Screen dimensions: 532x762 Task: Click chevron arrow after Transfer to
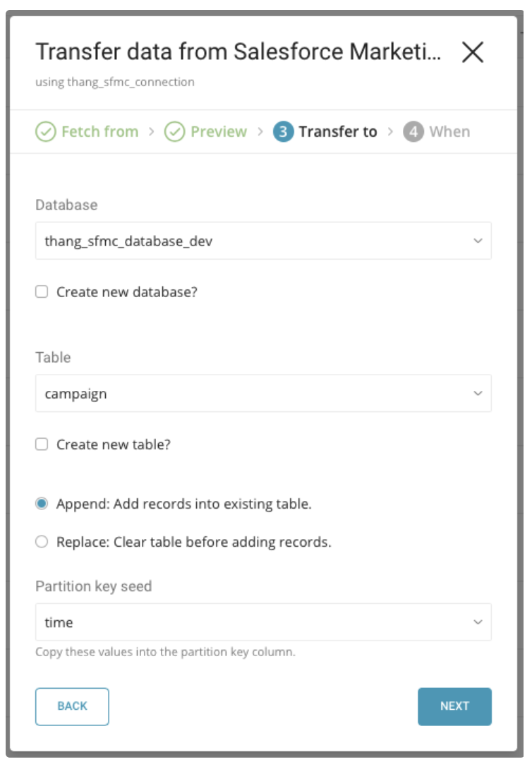tap(390, 132)
